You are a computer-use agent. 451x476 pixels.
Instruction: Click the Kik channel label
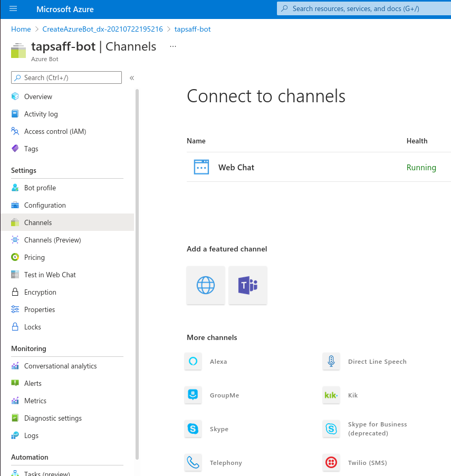coord(353,395)
